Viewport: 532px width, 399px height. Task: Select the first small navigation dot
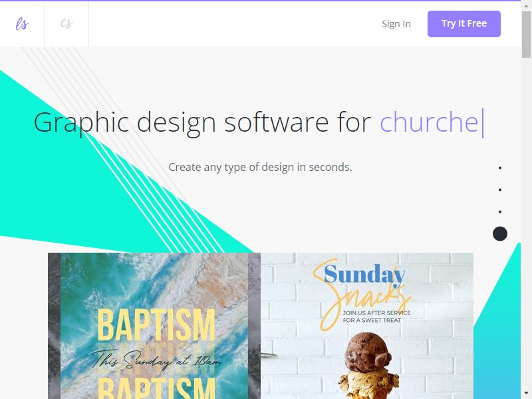[x=500, y=168]
